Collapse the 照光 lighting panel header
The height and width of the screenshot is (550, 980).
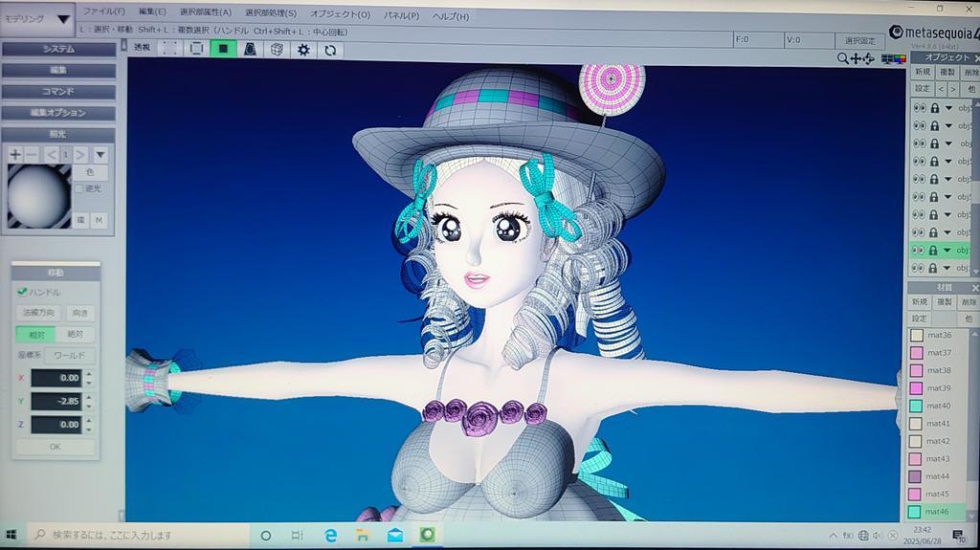click(58, 134)
